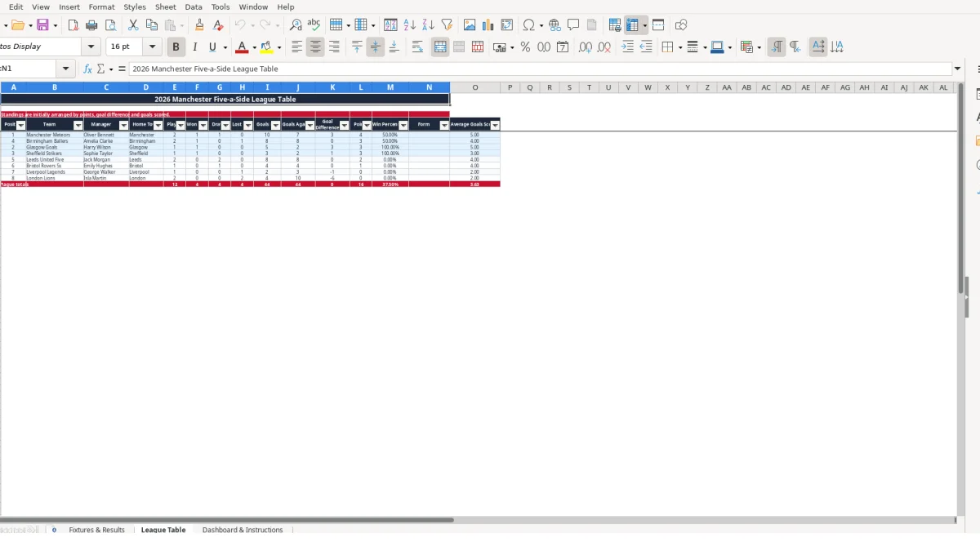Viewport: 980px width, 551px height.
Task: Toggle Italic formatting
Action: (194, 47)
